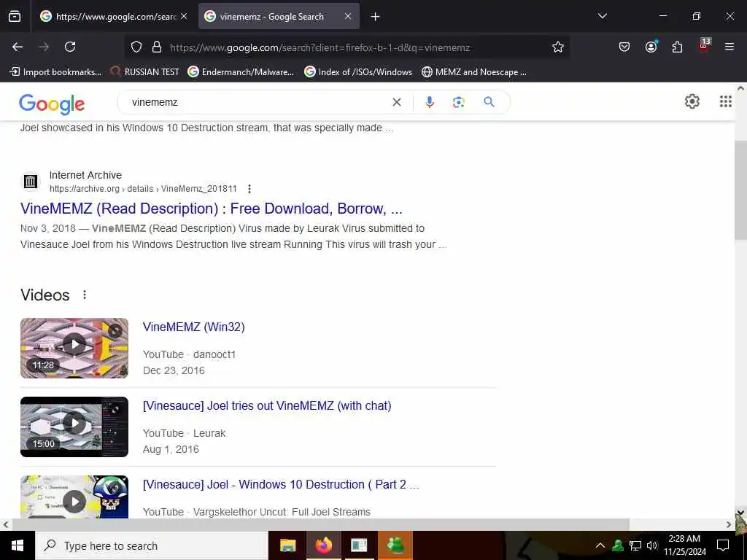This screenshot has width=747, height=560.
Task: Click the horizontal scrollbar's right arrow
Action: (x=729, y=524)
